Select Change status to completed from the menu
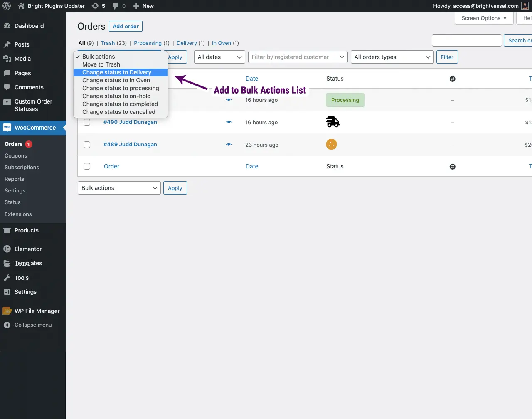Image resolution: width=532 pixels, height=419 pixels. 119,104
